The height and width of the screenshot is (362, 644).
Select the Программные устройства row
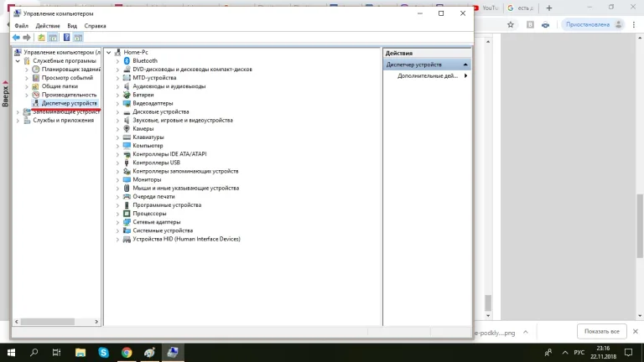(x=167, y=204)
